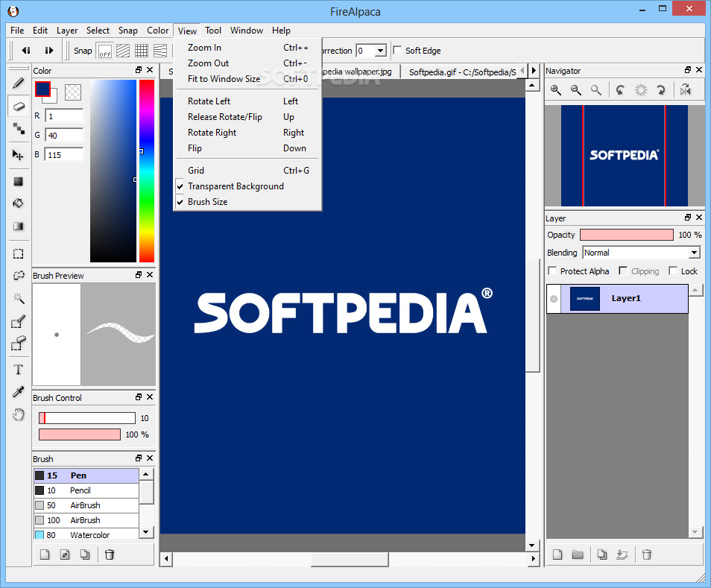Select the Hand tool
The height and width of the screenshot is (588, 711).
(x=18, y=414)
